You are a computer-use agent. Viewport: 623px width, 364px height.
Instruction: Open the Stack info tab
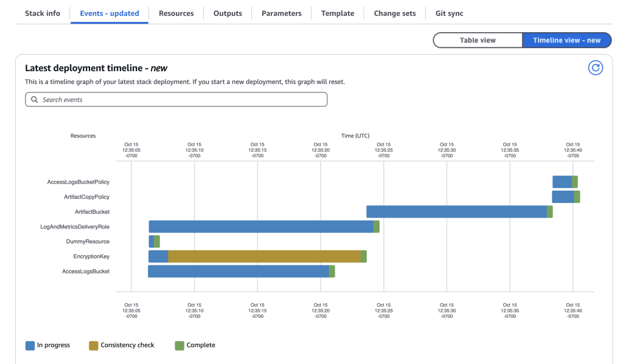click(x=43, y=13)
